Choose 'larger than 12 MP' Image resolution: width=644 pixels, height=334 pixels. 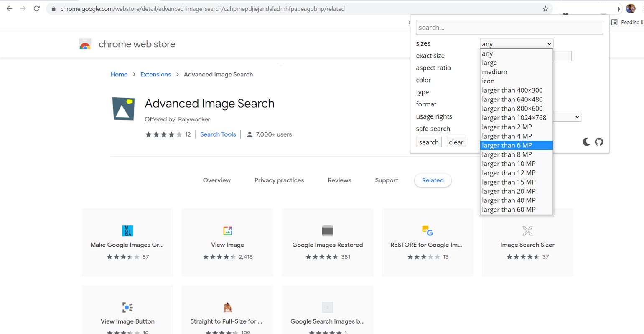(x=517, y=173)
